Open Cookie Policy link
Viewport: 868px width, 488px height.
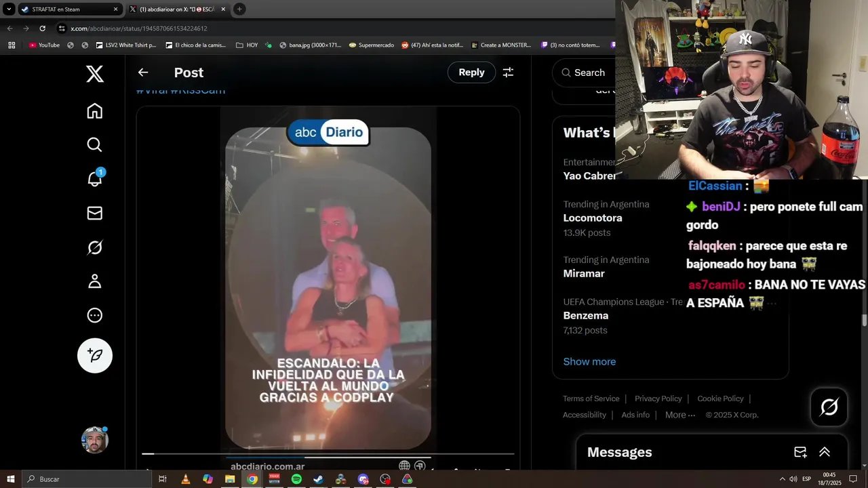[x=720, y=399]
